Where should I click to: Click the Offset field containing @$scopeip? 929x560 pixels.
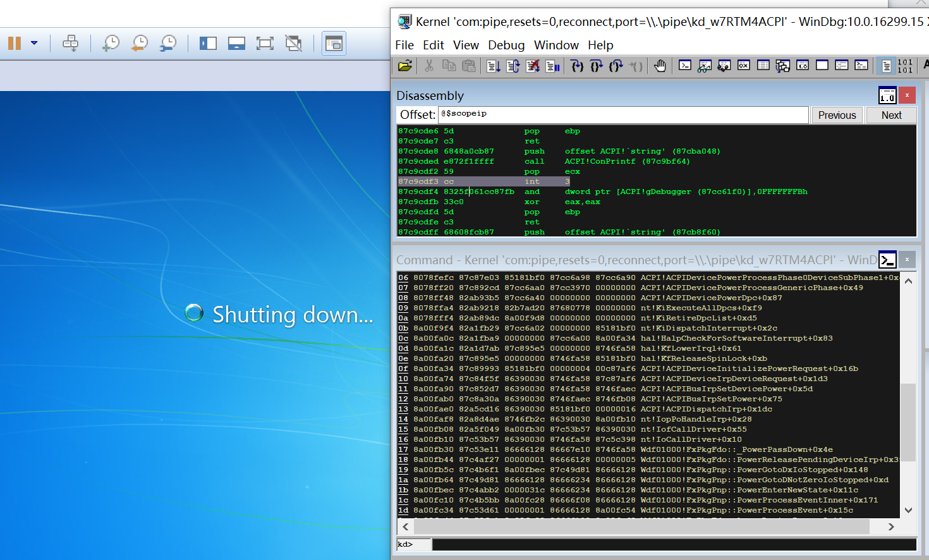click(x=622, y=114)
